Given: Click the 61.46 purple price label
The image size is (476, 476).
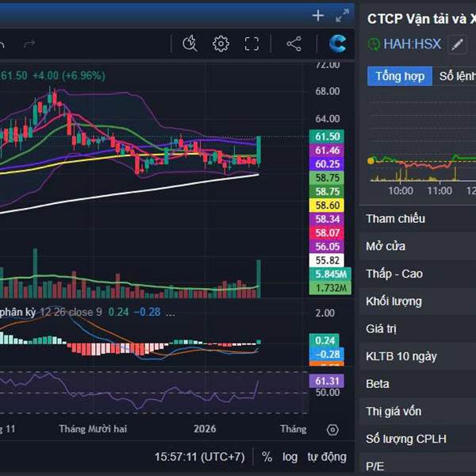Looking at the screenshot, I should click(327, 150).
